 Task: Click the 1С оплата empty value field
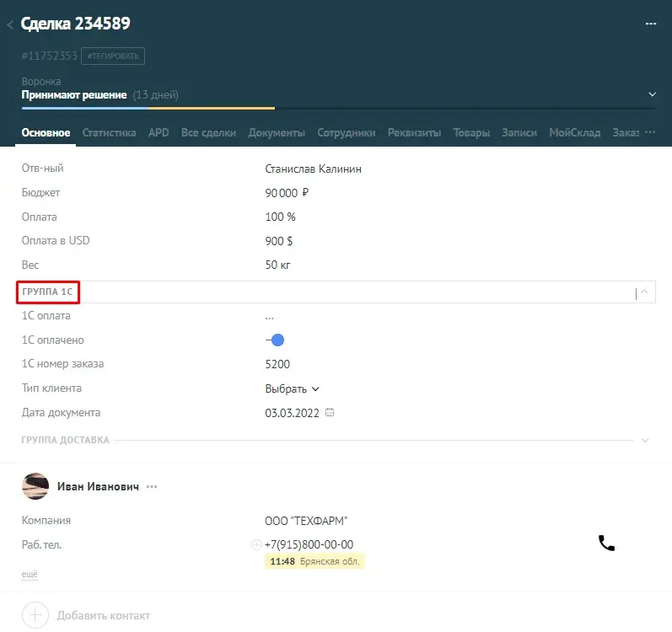(x=269, y=317)
